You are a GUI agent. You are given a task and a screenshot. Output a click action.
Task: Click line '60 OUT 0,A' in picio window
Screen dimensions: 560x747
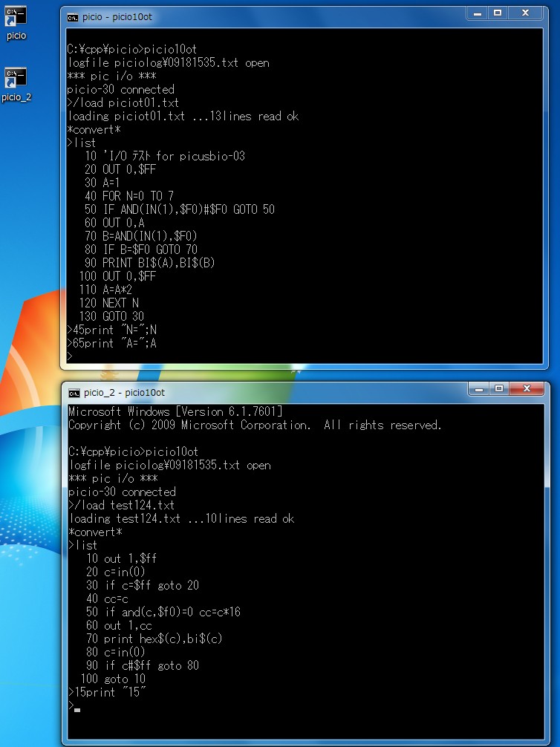(x=114, y=223)
